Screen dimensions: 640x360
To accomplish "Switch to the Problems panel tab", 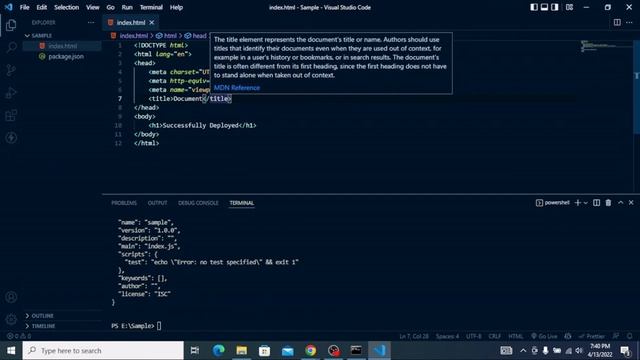I will [124, 203].
